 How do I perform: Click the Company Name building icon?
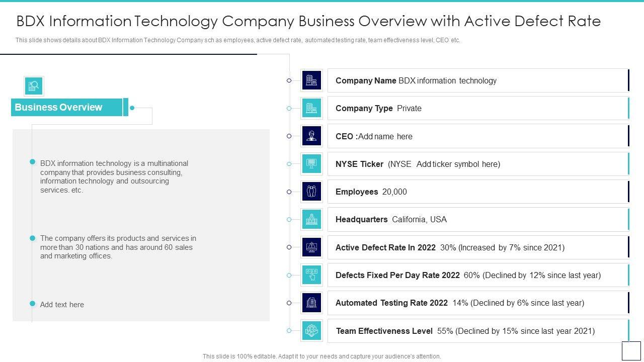pos(311,80)
